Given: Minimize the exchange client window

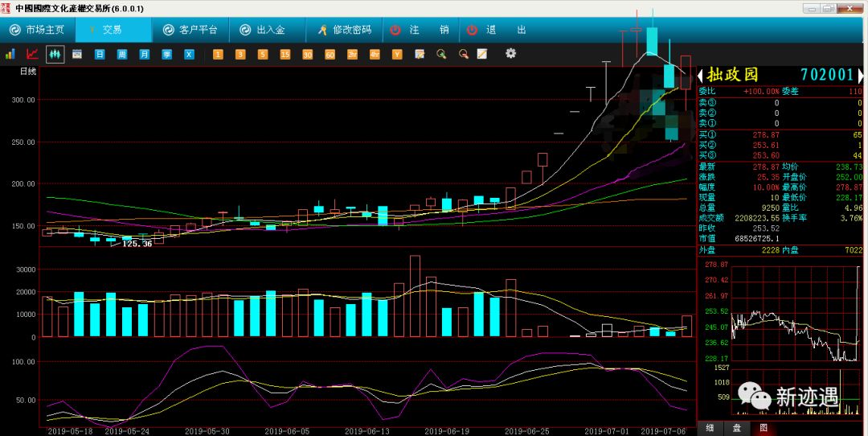Looking at the screenshot, I should [x=810, y=8].
